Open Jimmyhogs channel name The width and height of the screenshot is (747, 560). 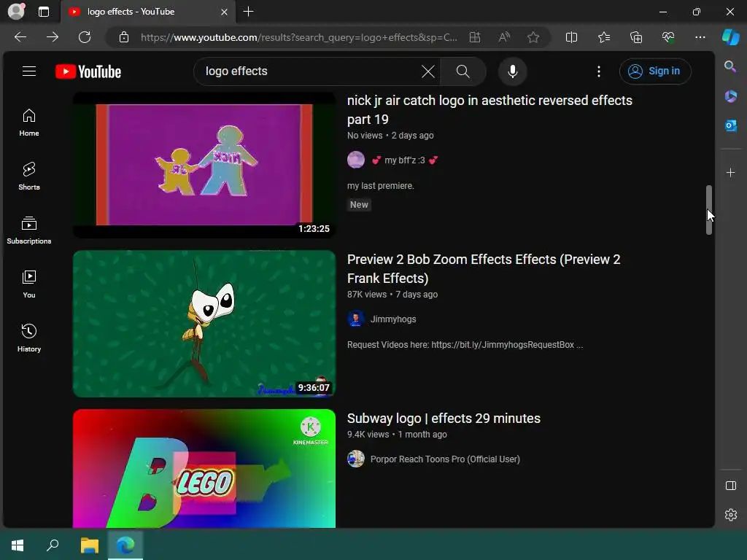point(393,319)
